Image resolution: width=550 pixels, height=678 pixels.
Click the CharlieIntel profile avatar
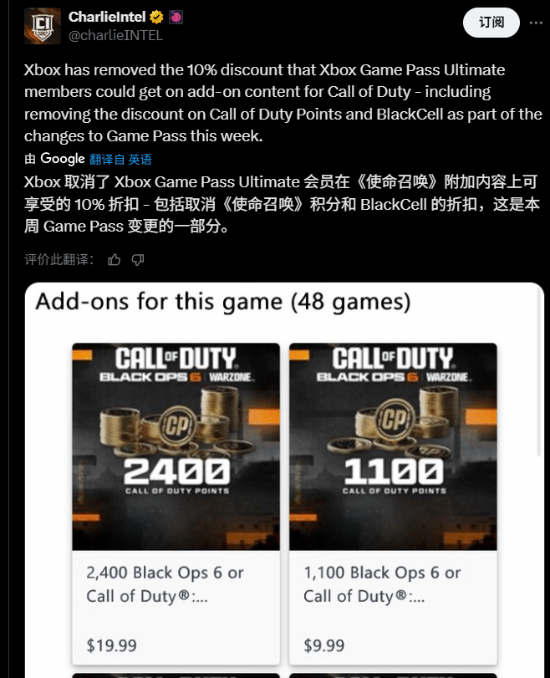click(42, 26)
